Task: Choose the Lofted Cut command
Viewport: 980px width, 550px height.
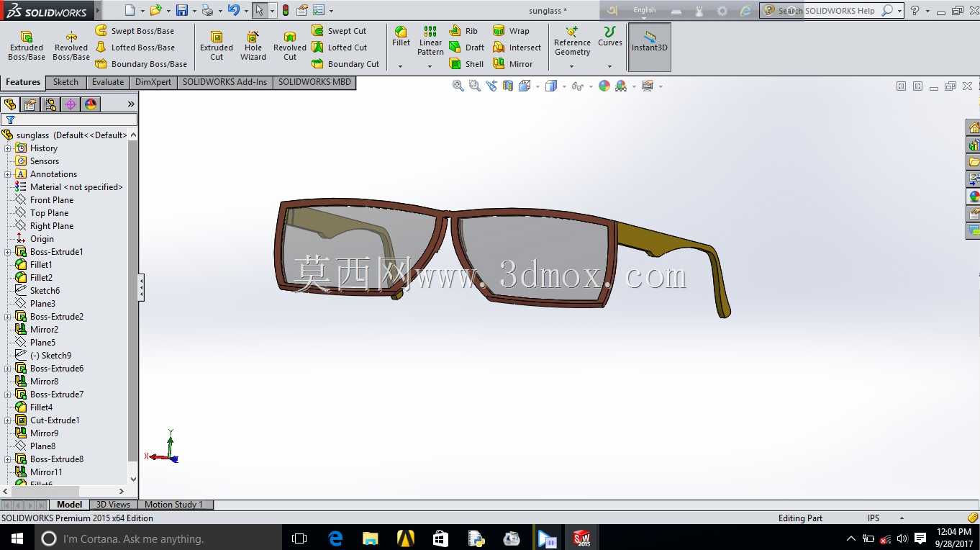Action: coord(339,48)
